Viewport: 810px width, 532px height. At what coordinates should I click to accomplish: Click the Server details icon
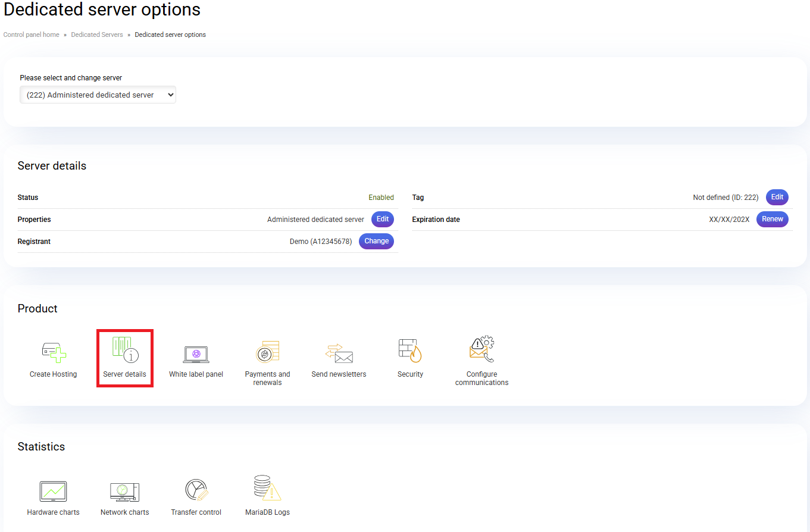tap(125, 351)
